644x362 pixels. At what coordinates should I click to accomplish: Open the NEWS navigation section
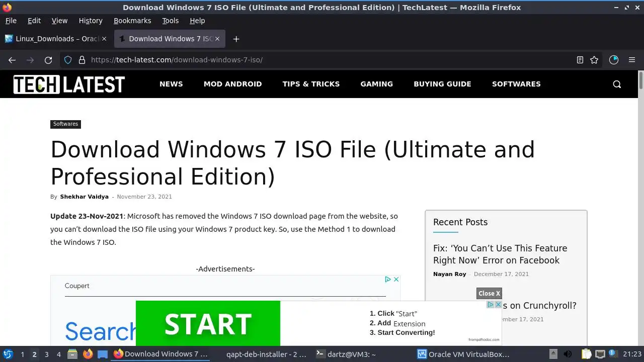pos(171,84)
